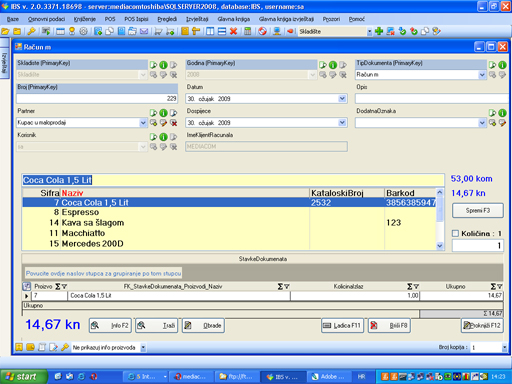Click the red X icon beside Partner field

click(x=174, y=123)
